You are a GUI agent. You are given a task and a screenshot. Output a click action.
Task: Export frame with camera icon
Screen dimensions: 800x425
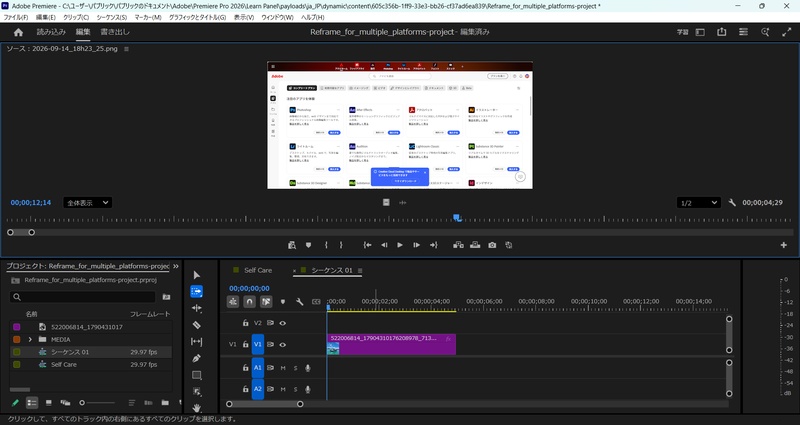[x=492, y=245]
